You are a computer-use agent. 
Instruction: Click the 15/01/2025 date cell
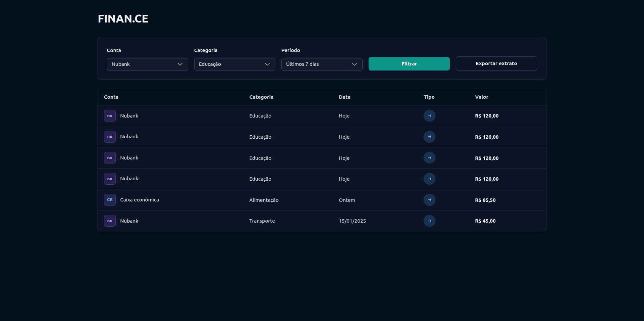352,221
